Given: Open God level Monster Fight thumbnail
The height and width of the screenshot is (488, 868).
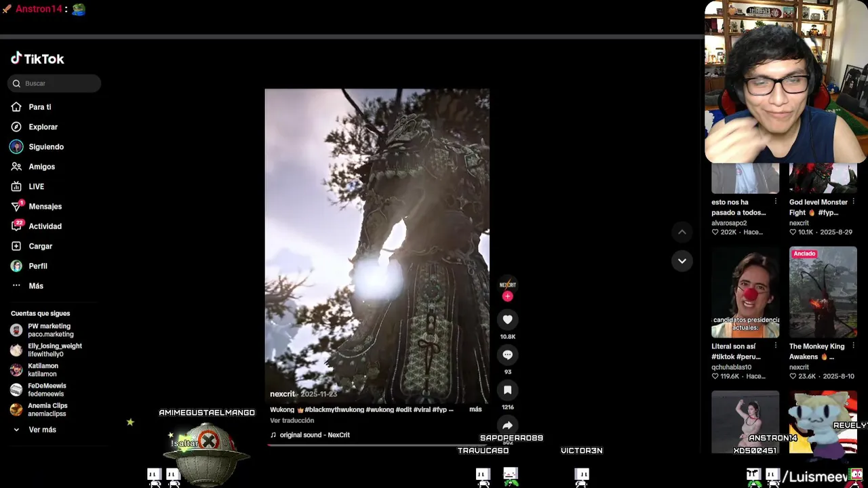Looking at the screenshot, I should (x=823, y=178).
